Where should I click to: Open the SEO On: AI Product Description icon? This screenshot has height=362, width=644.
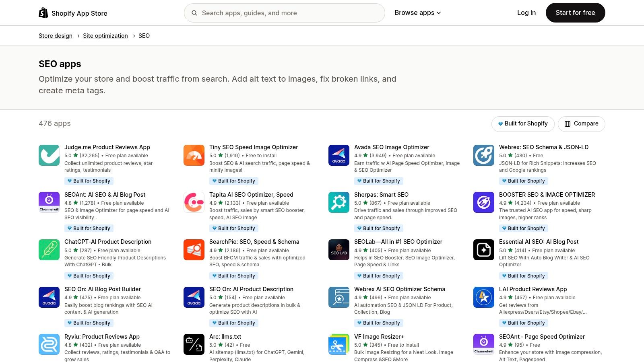click(x=194, y=297)
